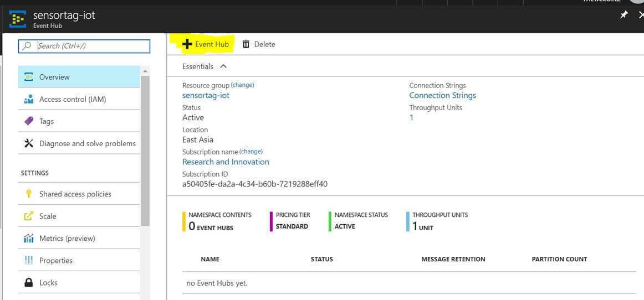Click Subscription name change link
This screenshot has width=644, height=300.
251,152
